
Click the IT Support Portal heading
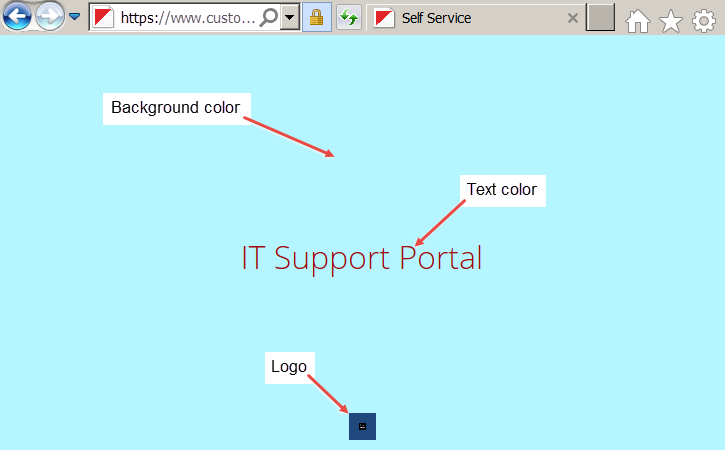[x=361, y=258]
